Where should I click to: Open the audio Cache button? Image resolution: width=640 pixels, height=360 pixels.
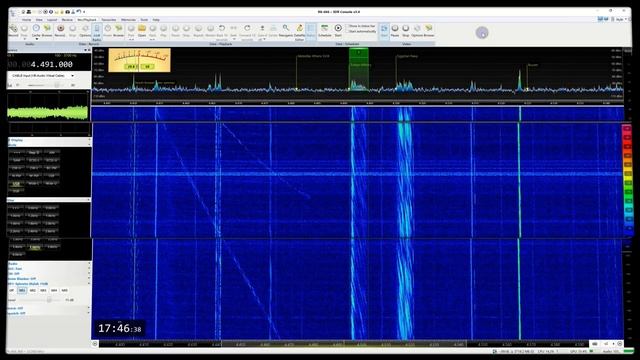click(x=36, y=31)
